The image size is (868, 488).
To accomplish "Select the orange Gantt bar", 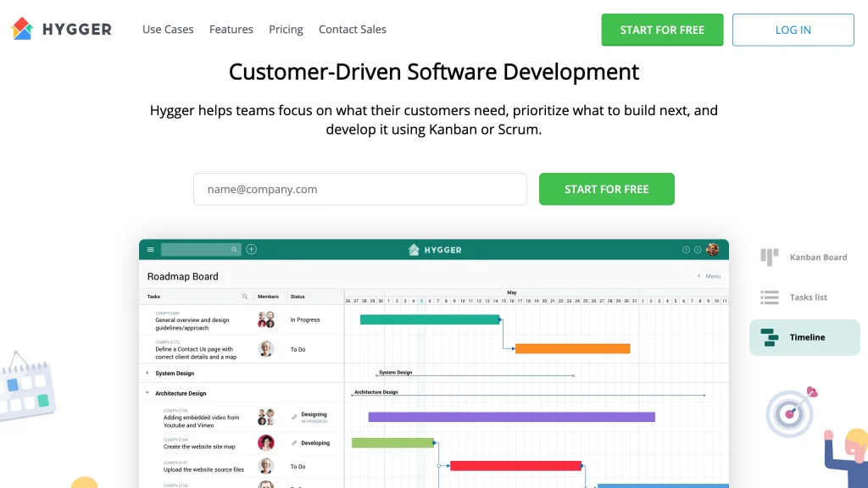I will [x=572, y=348].
